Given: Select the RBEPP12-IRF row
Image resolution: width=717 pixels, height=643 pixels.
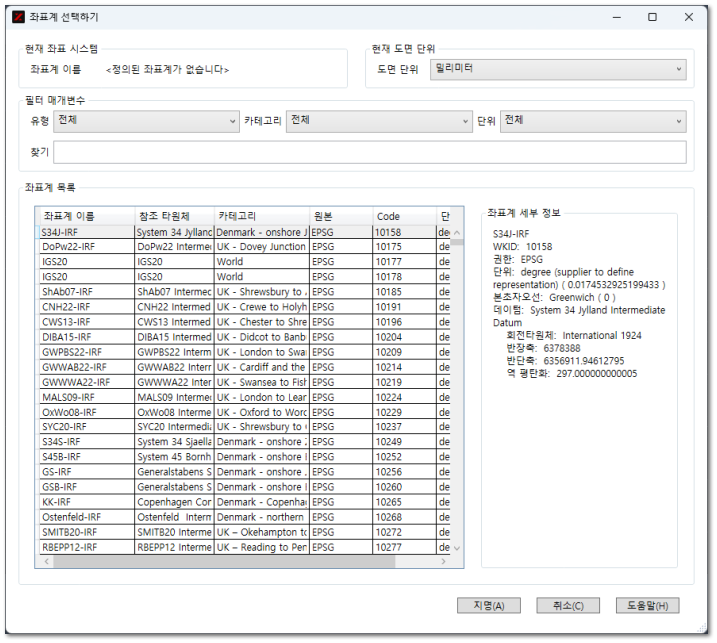Looking at the screenshot, I should pyautogui.click(x=245, y=547).
